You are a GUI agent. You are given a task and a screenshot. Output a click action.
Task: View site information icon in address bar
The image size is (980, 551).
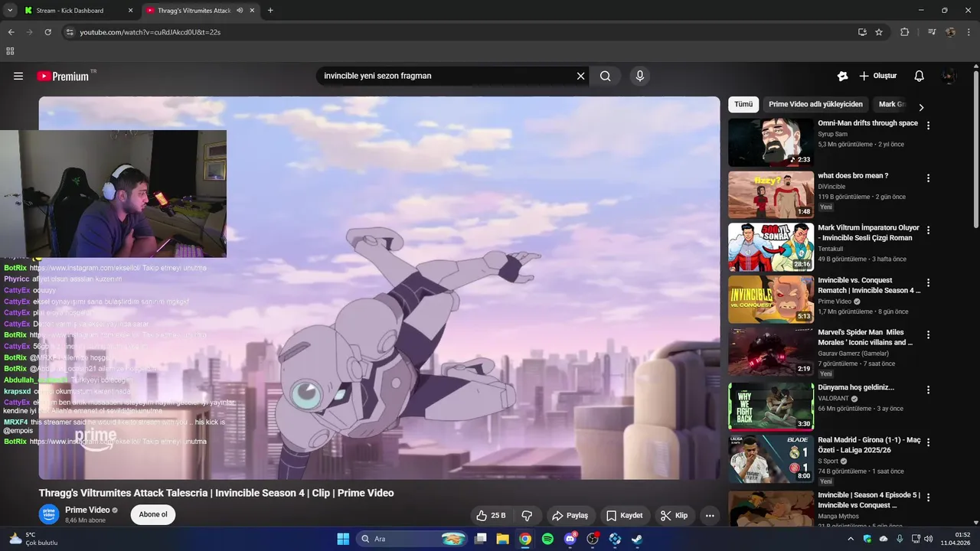pyautogui.click(x=70, y=32)
